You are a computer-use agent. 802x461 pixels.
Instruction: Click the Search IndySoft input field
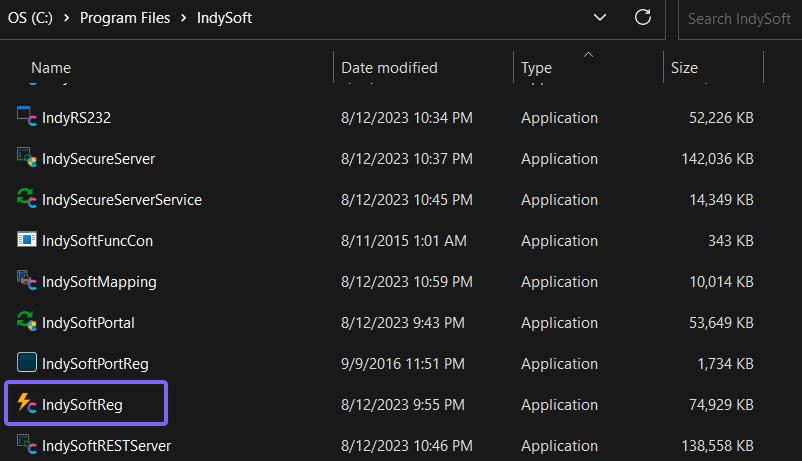[x=740, y=18]
